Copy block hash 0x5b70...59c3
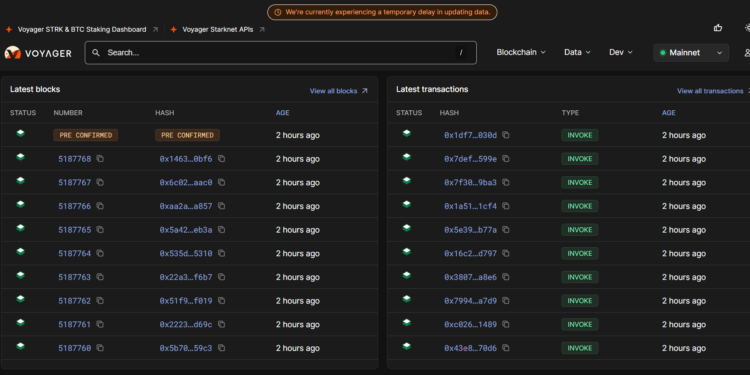 tap(221, 348)
